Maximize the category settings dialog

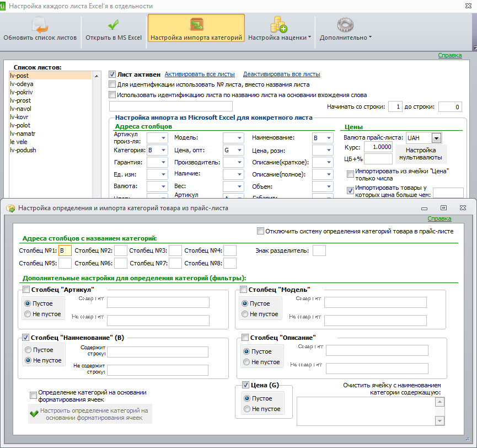point(443,208)
